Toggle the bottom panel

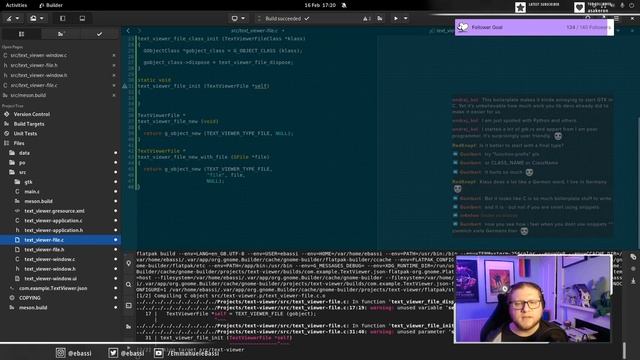pos(82,18)
